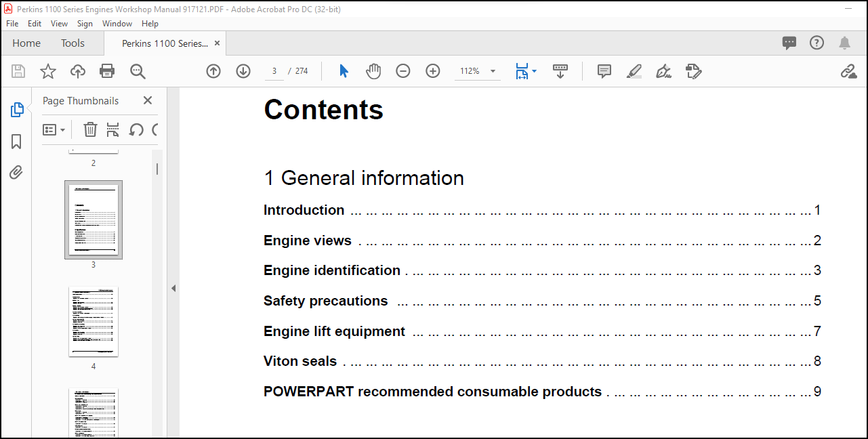Open the Help menu
Viewport: 868px width, 439px height.
[150, 23]
